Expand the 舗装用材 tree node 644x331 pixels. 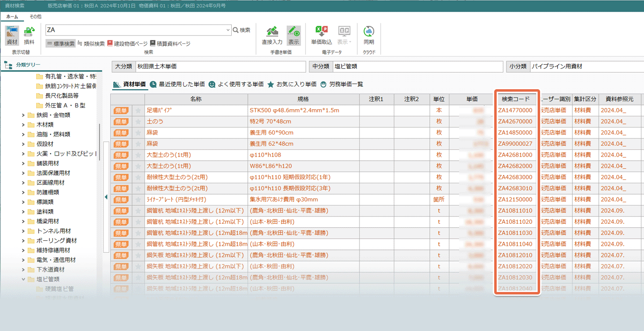[23, 163]
